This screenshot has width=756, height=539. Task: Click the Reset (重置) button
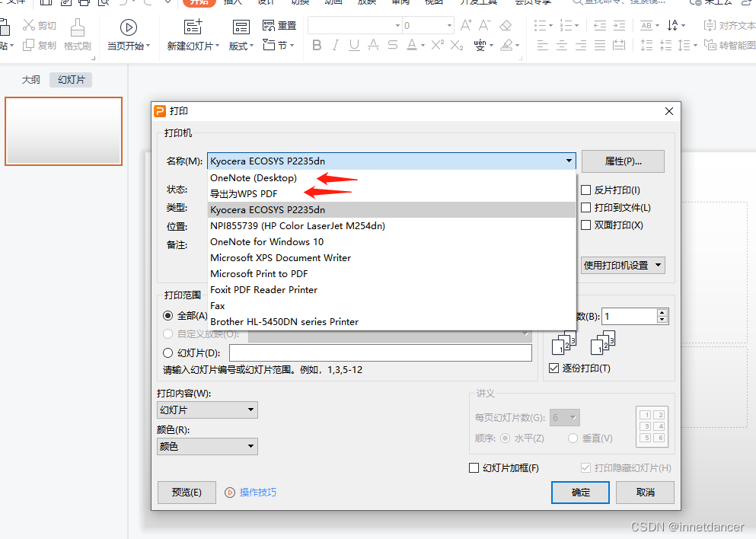point(279,26)
